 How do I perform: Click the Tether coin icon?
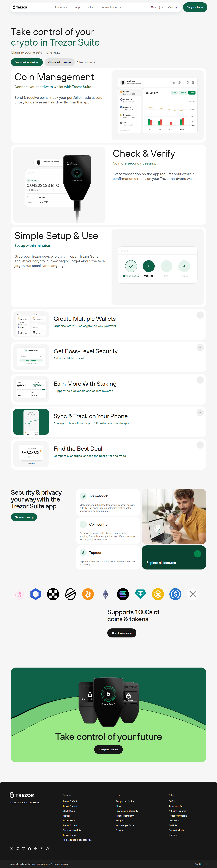pyautogui.click(x=140, y=594)
